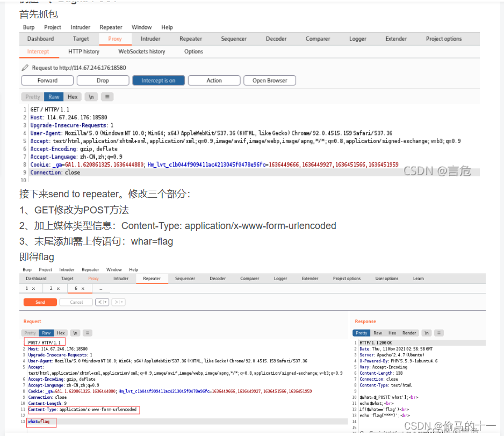Click the previous request arrow in Repeater
Image resolution: width=504 pixels, height=436 pixels.
tap(99, 302)
